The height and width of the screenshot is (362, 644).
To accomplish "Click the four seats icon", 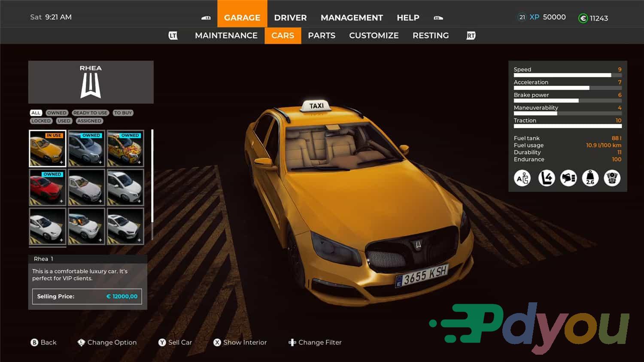I will point(547,178).
